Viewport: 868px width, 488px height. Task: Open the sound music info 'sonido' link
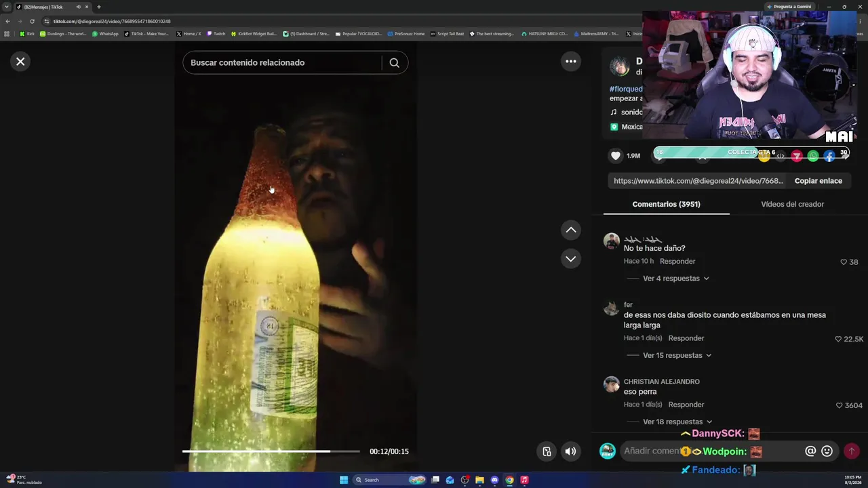coord(627,113)
